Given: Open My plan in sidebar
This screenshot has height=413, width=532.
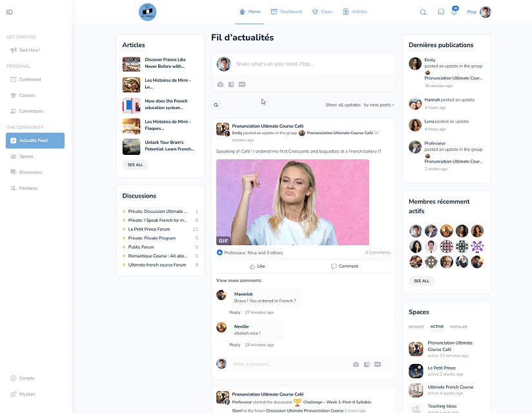Looking at the screenshot, I should [23, 394].
